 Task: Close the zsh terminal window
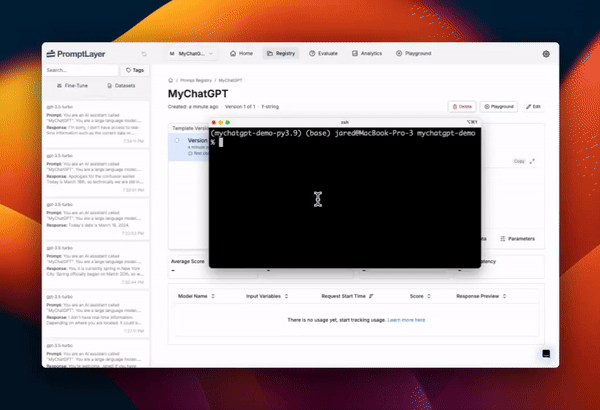click(x=214, y=123)
